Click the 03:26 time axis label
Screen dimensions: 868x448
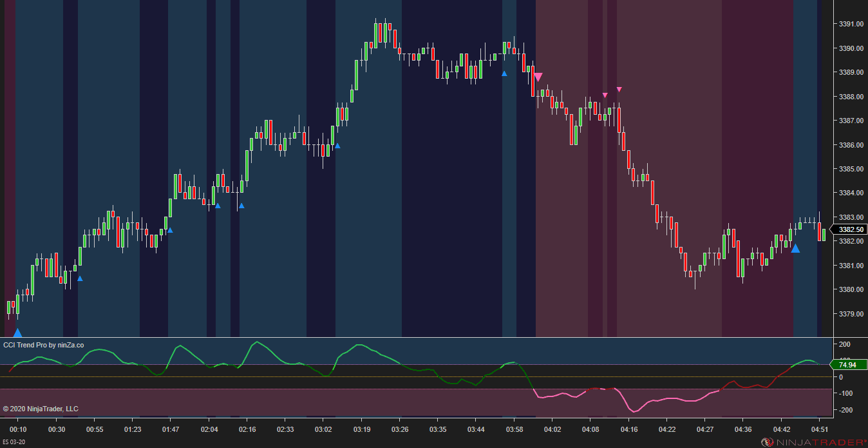tap(400, 429)
